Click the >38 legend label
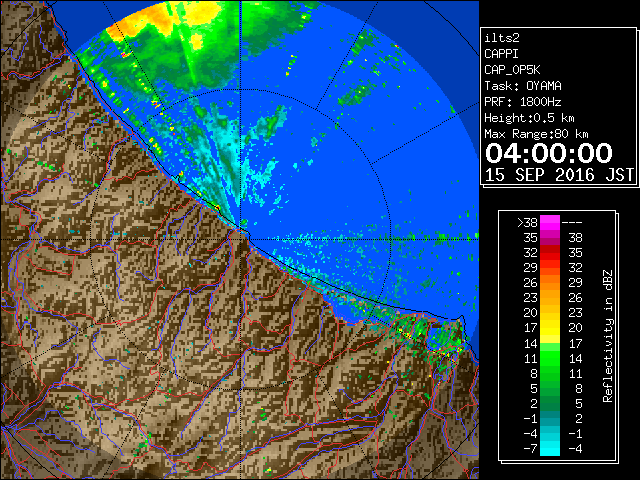The height and width of the screenshot is (480, 640). (527, 223)
